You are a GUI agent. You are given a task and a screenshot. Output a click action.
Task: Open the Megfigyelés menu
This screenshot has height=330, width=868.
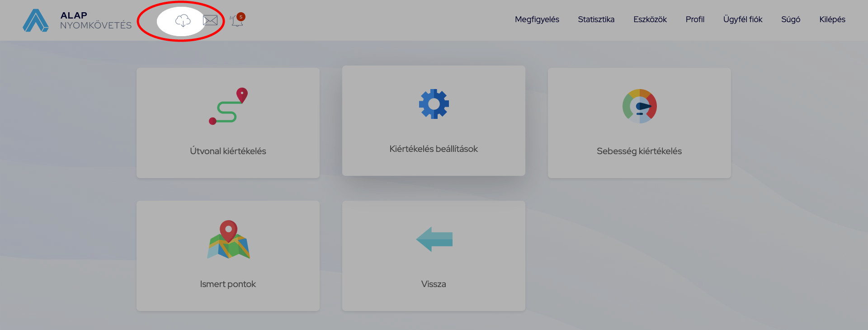pyautogui.click(x=537, y=19)
